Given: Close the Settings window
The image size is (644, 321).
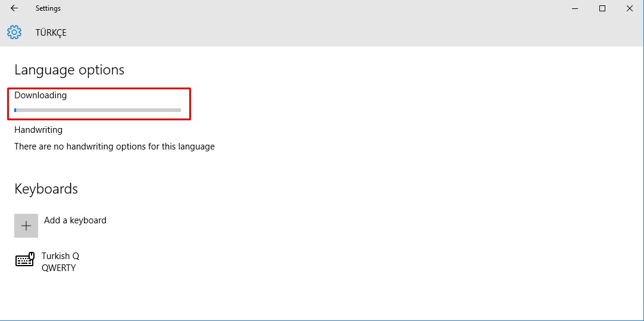Looking at the screenshot, I should coord(630,8).
